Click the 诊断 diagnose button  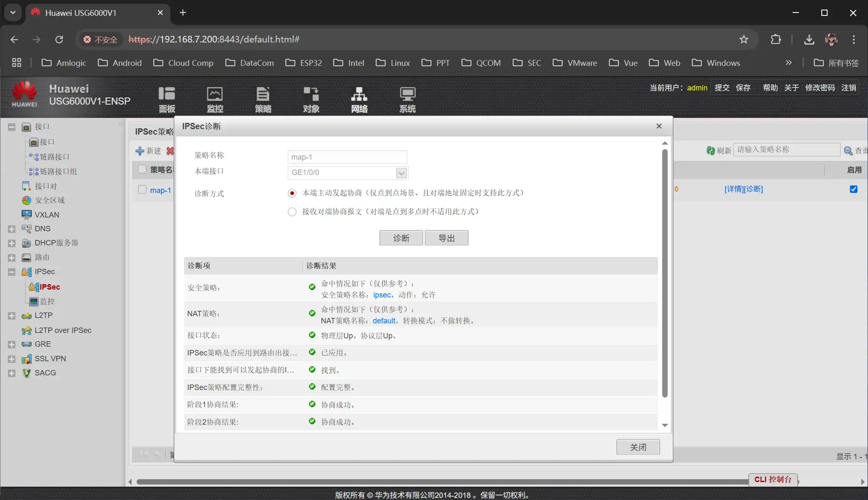pos(401,238)
